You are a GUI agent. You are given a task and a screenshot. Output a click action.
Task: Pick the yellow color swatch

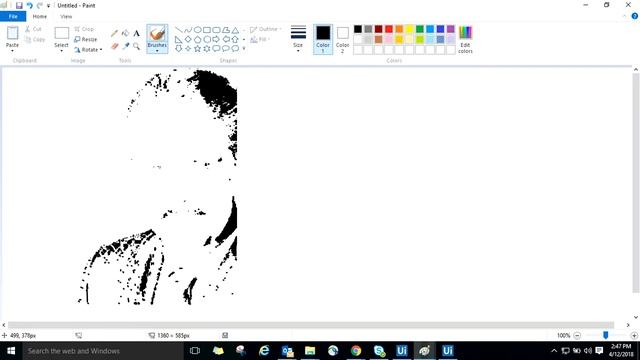point(409,29)
